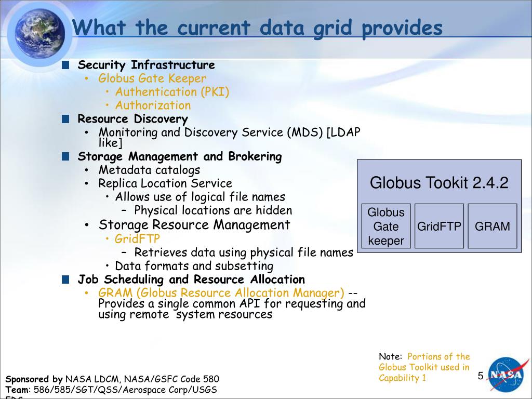Click 'Provides a single common API' line
The image size is (532, 399).
click(232, 303)
